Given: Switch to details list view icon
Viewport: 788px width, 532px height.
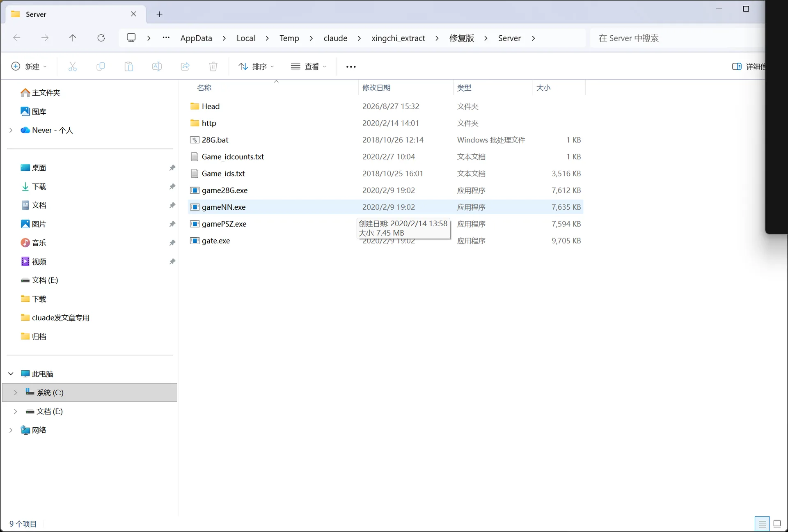Looking at the screenshot, I should coord(762,524).
